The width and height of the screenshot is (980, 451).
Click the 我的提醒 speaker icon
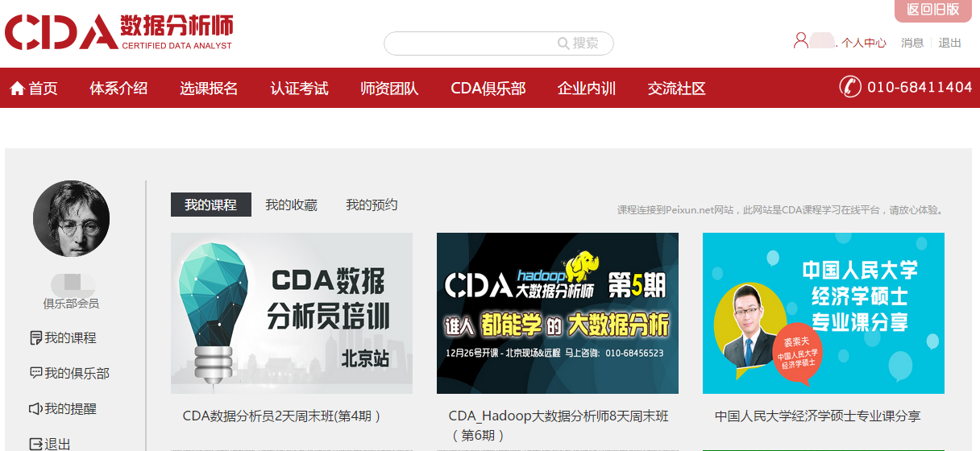[35, 409]
